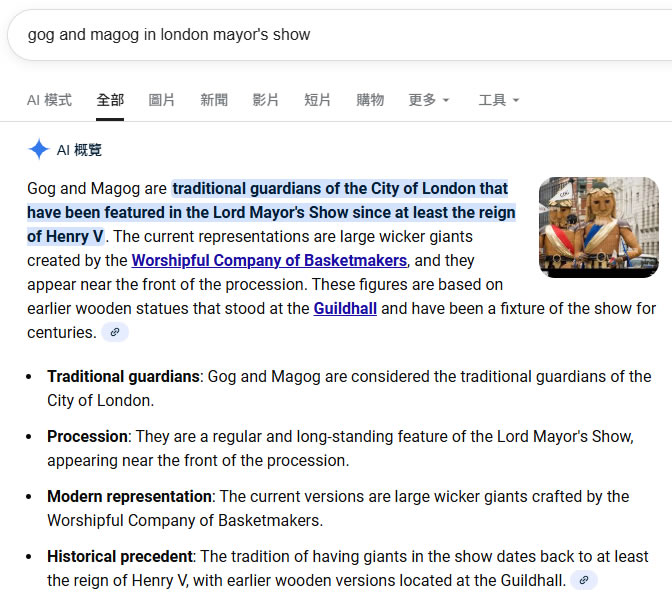Click the AI 概覽 heading label

79,150
